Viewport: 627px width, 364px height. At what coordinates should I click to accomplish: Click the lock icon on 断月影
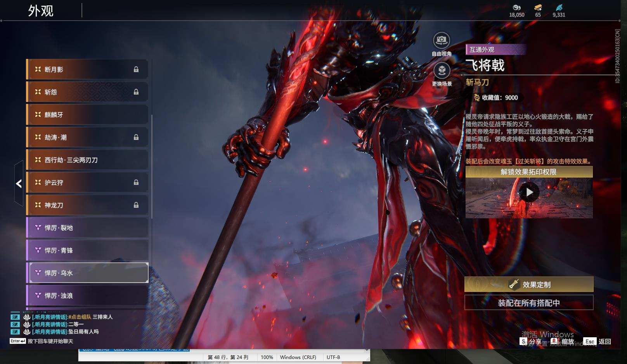136,69
